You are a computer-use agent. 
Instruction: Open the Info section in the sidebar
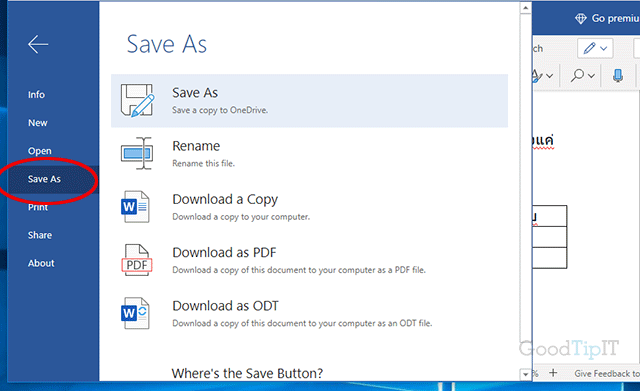pos(36,95)
